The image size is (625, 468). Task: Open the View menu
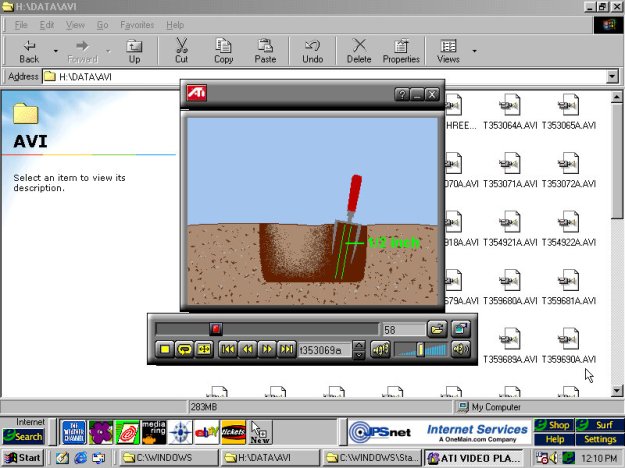pyautogui.click(x=75, y=24)
